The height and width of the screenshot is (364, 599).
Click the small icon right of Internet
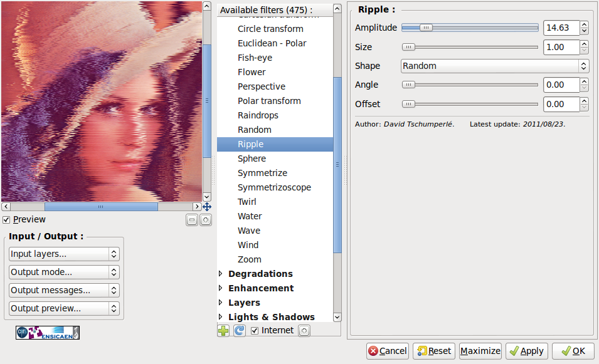pos(304,331)
